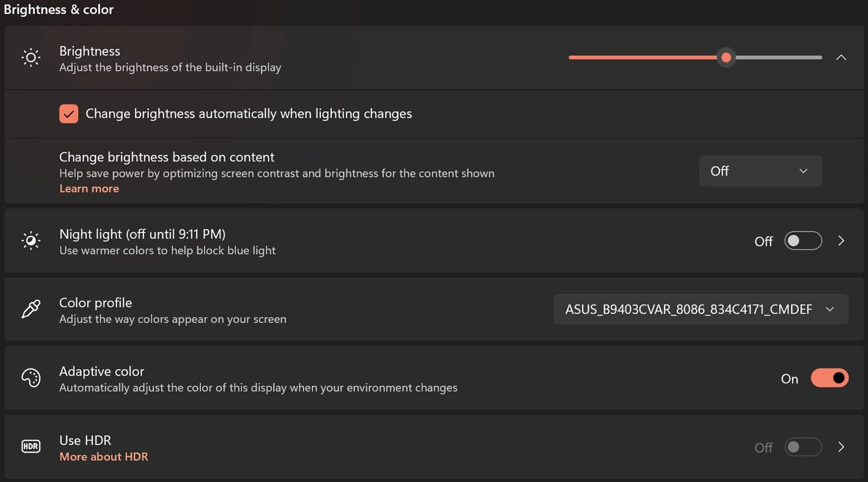The height and width of the screenshot is (482, 868).
Task: Click the Night light sun-moon icon
Action: click(31, 241)
